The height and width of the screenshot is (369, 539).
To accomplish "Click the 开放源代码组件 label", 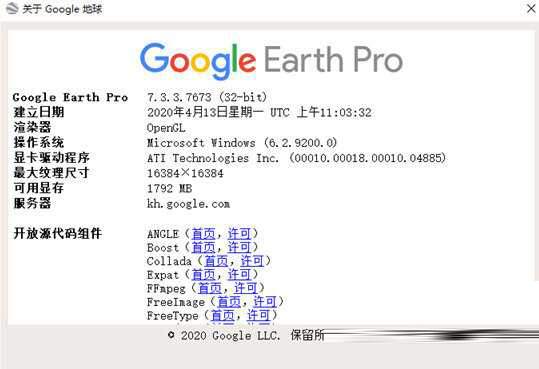I will pyautogui.click(x=57, y=233).
